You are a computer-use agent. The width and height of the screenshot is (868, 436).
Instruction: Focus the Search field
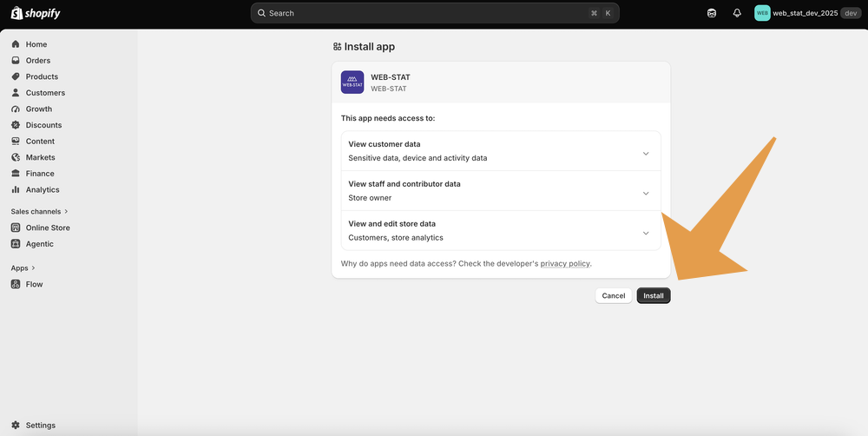[x=435, y=13]
